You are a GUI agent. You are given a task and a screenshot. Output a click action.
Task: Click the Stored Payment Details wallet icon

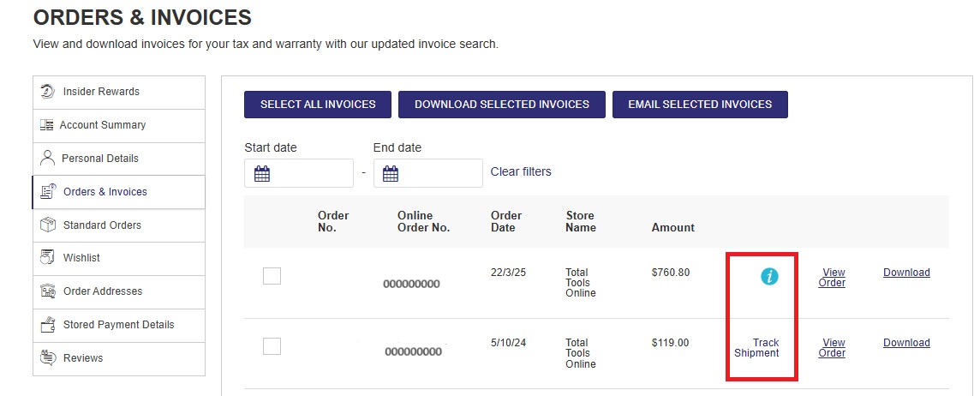pyautogui.click(x=48, y=325)
